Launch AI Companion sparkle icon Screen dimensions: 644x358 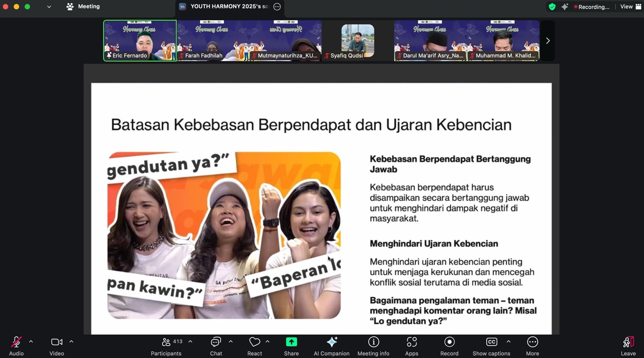tap(332, 342)
